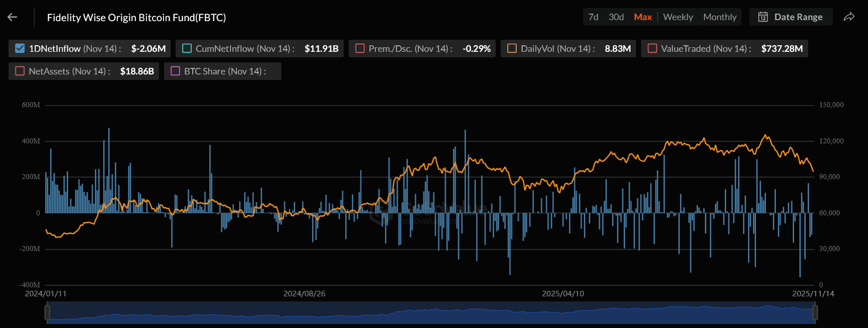The width and height of the screenshot is (868, 328).
Task: Show the ValueTraded series
Action: pyautogui.click(x=652, y=49)
